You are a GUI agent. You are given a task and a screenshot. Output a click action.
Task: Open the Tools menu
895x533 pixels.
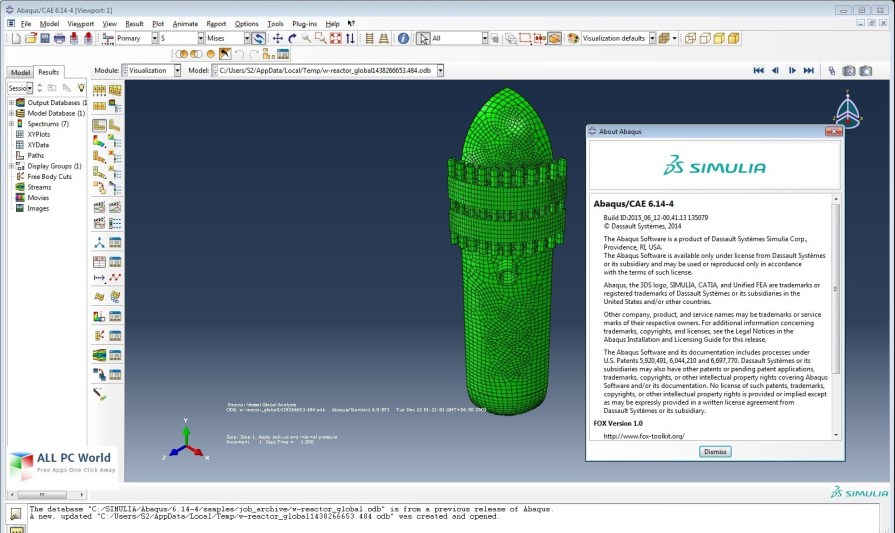275,24
